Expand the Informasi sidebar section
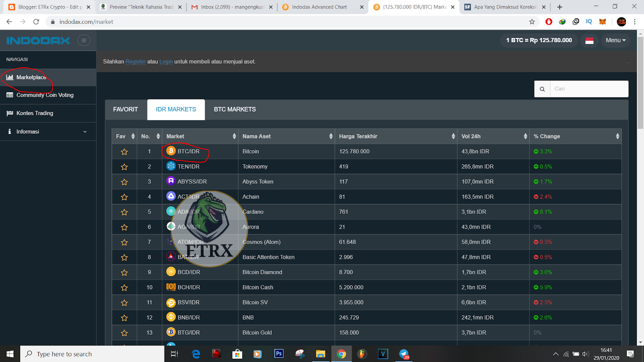 [48, 132]
